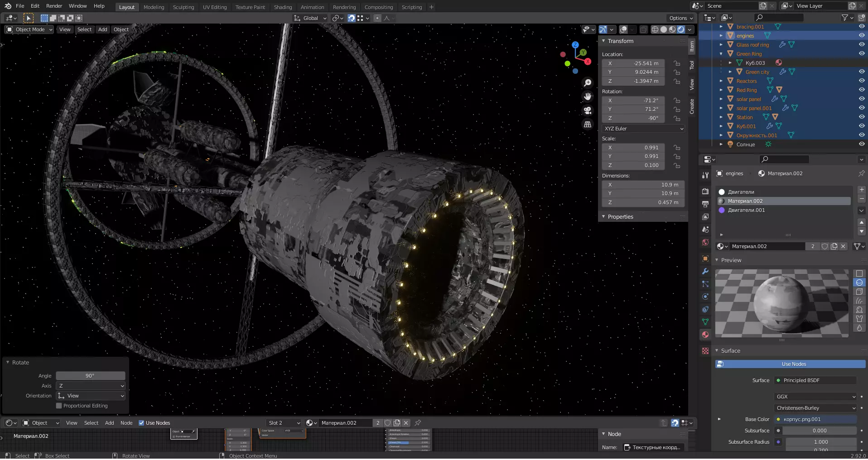Add a material slot with plus button

pyautogui.click(x=862, y=190)
